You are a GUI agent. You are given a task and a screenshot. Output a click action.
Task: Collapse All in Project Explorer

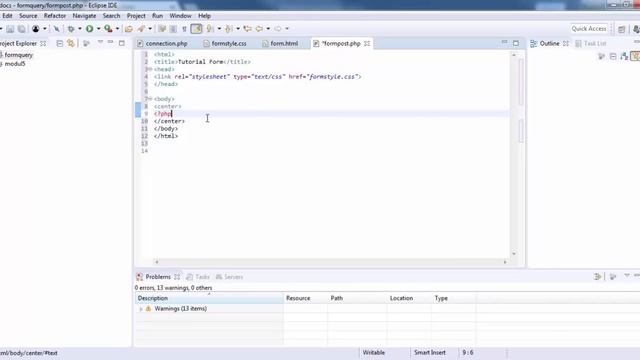pos(60,43)
